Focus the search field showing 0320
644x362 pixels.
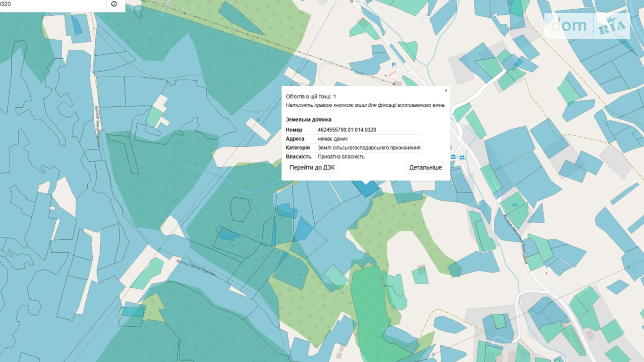click(52, 4)
